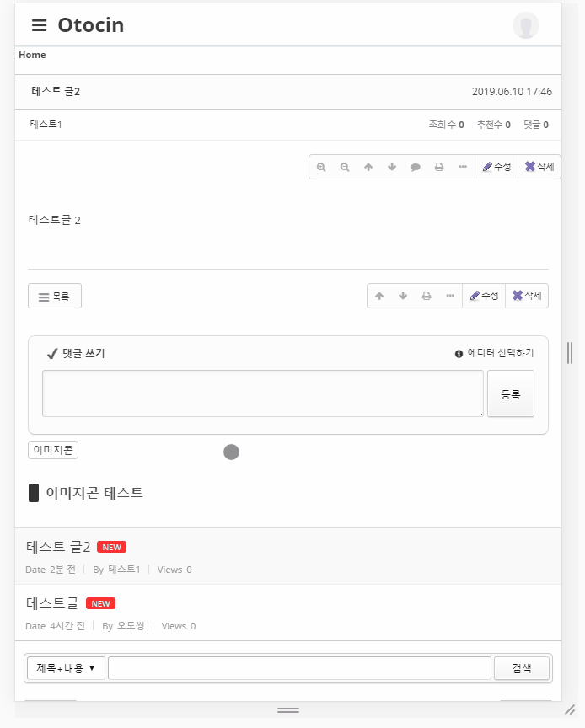Delete the post with upper 삭제 button

(x=539, y=167)
